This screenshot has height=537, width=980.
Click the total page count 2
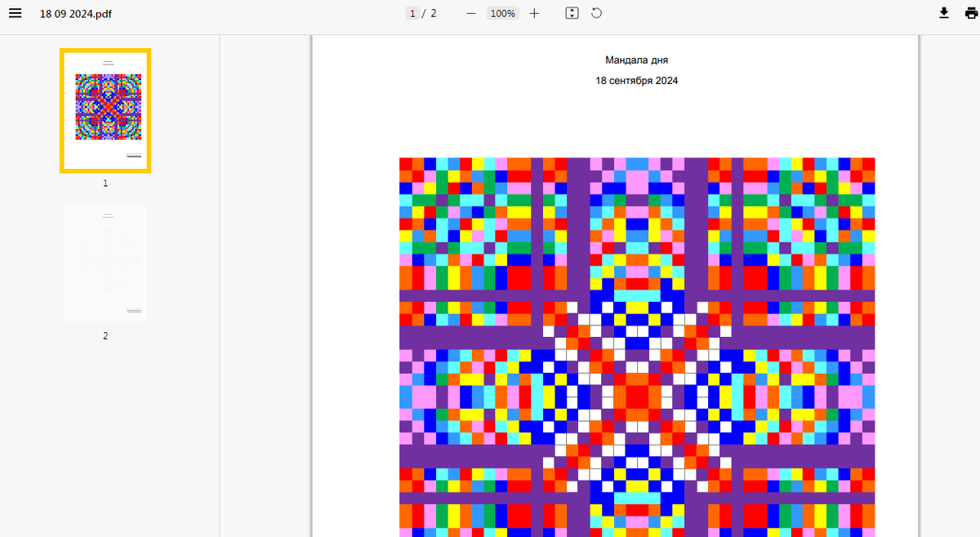click(x=434, y=13)
